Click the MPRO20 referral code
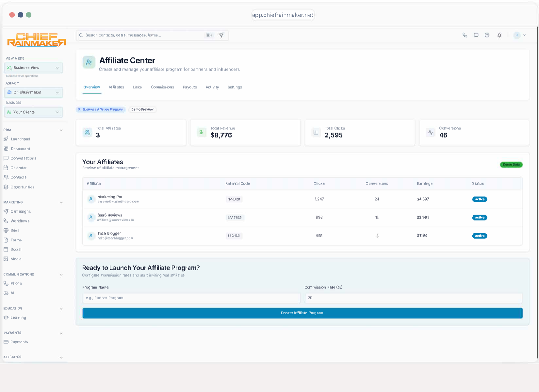 coord(234,199)
